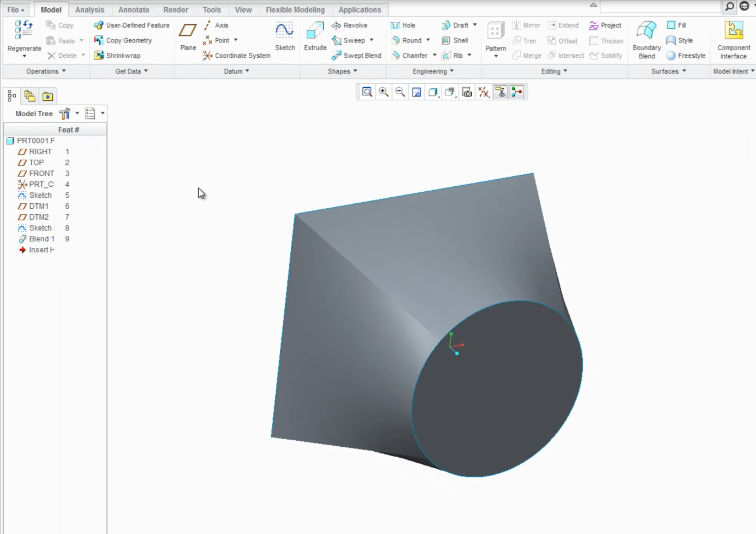The image size is (756, 534).
Task: Click the Refit view icon
Action: [x=367, y=92]
